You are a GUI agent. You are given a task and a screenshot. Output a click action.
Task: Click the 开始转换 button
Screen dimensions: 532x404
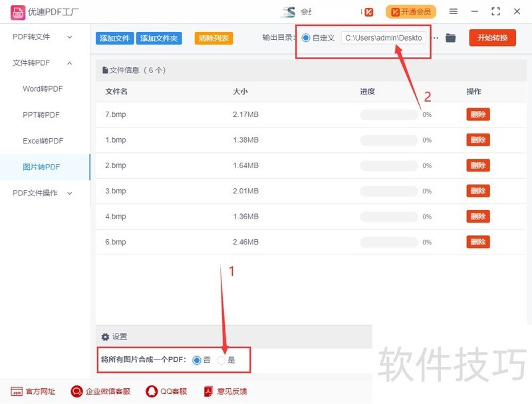[x=492, y=38]
